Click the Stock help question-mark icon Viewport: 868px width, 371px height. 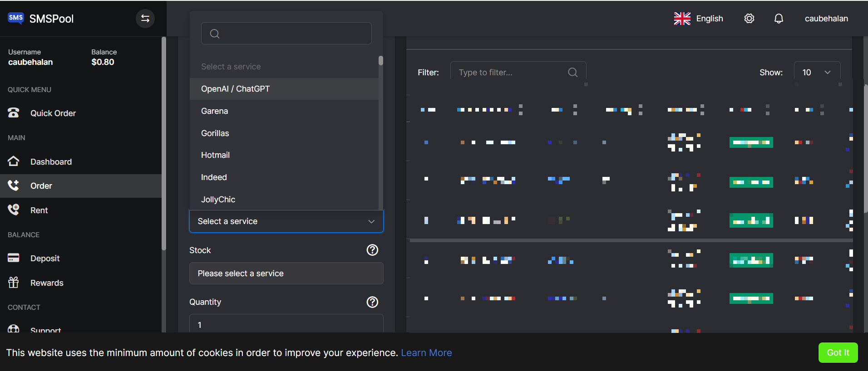(x=372, y=250)
